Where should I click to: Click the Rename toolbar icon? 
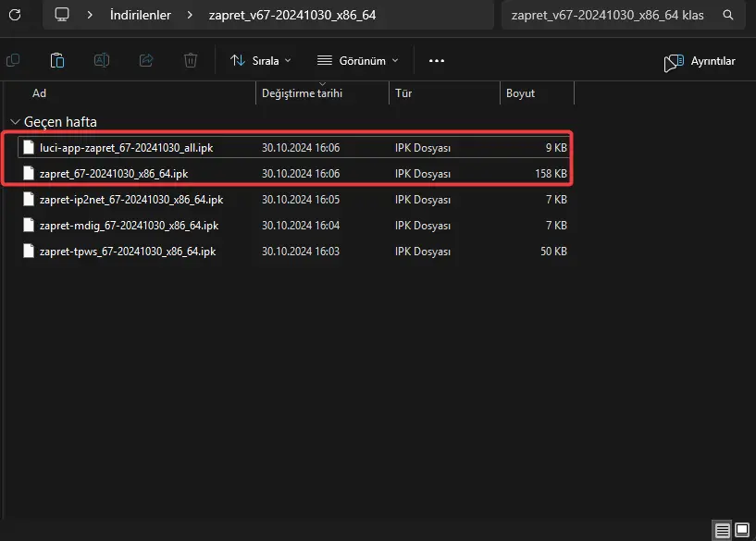tap(101, 60)
